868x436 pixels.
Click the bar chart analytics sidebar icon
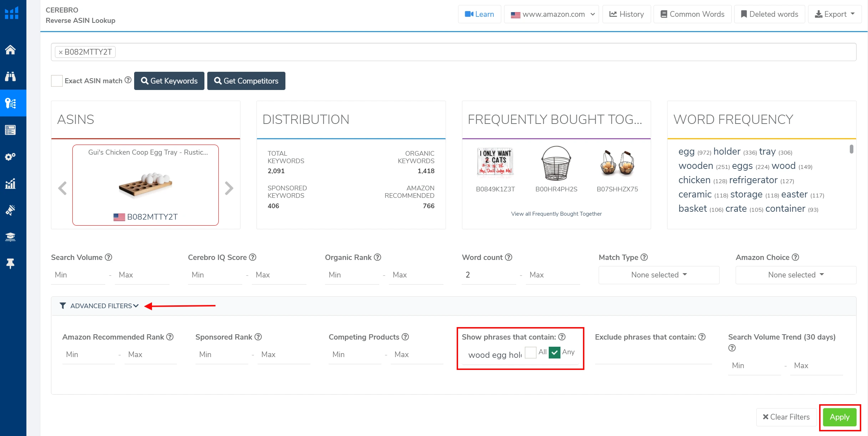(10, 184)
